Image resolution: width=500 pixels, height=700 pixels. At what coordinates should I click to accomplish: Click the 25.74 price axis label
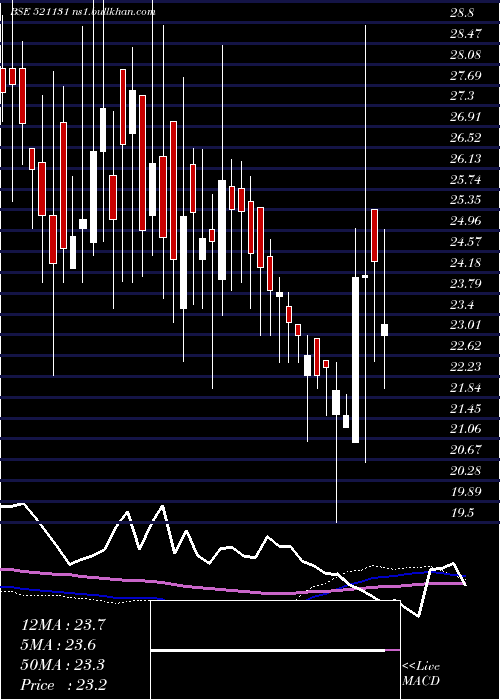coord(465,180)
